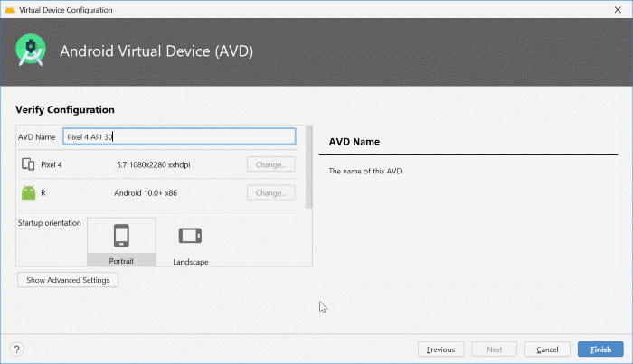The image size is (633, 364).
Task: Click the configuration panel vertical scrollbar
Action: point(309,167)
